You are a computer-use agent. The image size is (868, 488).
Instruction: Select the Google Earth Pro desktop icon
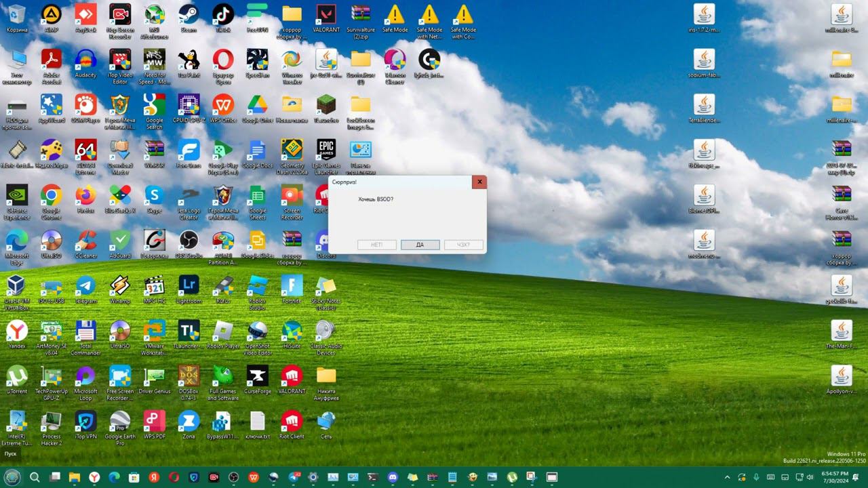(120, 428)
